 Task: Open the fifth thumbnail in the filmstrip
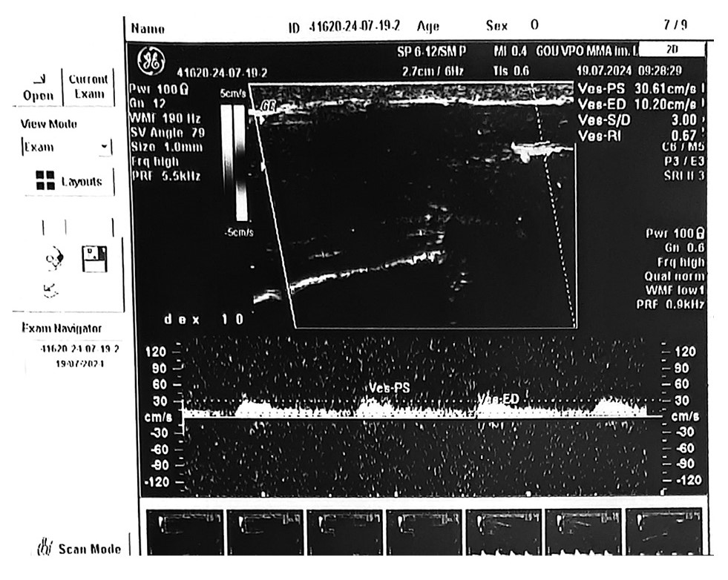pos(504,532)
